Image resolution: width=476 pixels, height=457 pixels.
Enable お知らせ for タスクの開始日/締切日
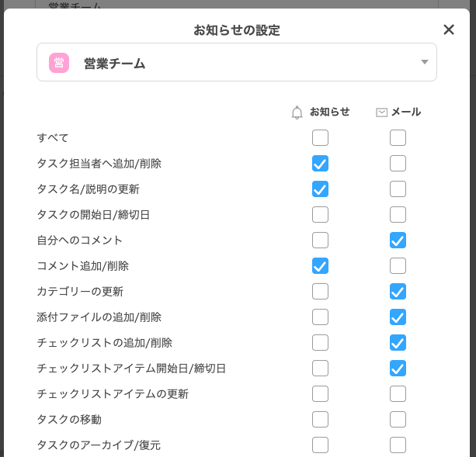pyautogui.click(x=320, y=215)
